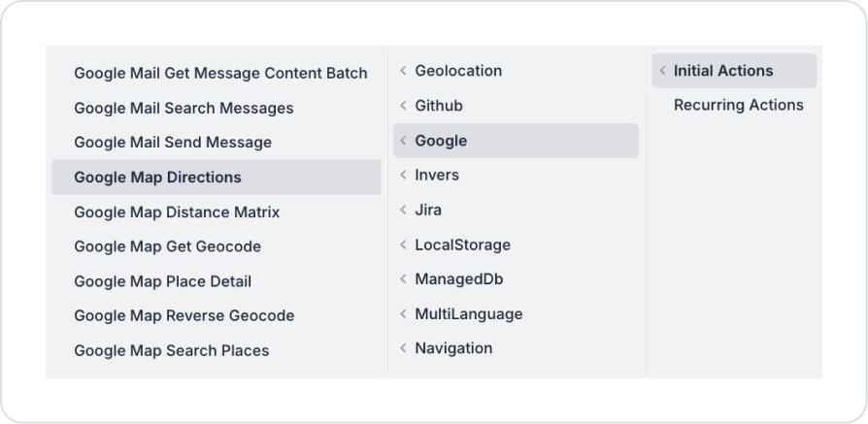Select Google Map Reverse Geocode
Screen dimensions: 868x424
[184, 315]
